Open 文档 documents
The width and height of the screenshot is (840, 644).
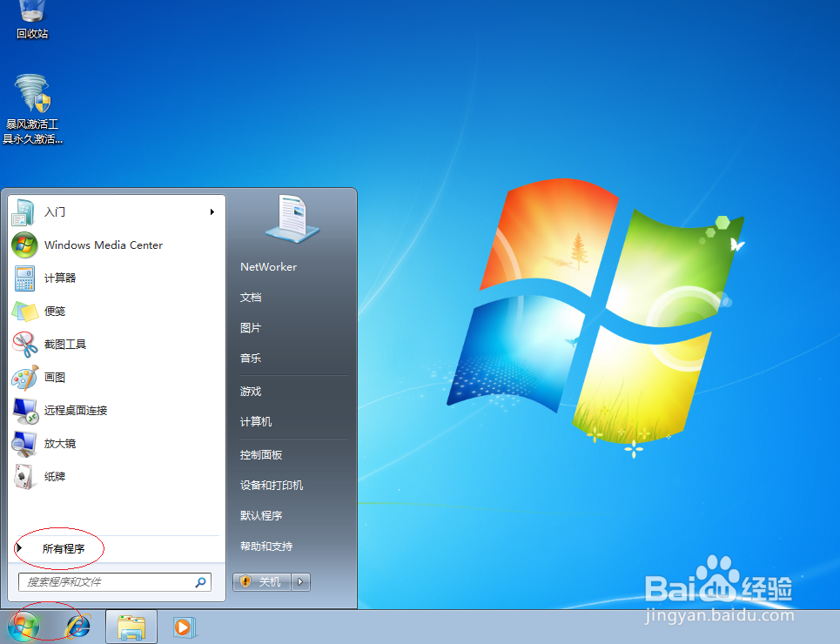point(251,298)
